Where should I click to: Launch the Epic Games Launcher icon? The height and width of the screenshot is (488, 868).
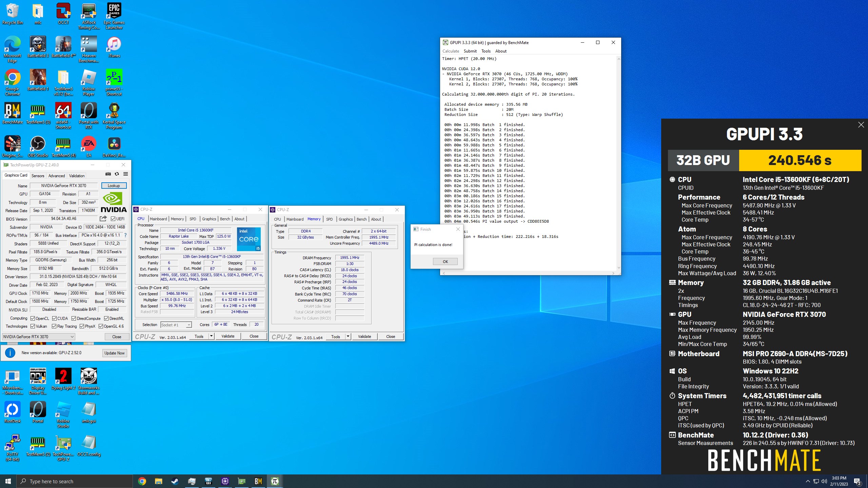(114, 16)
